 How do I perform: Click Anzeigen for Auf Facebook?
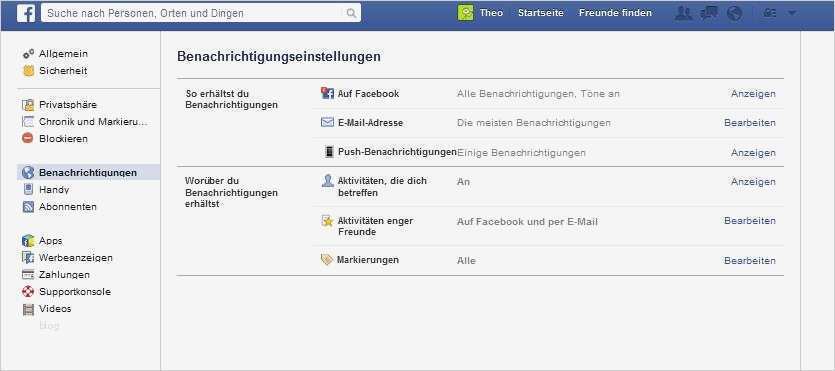[x=753, y=94]
